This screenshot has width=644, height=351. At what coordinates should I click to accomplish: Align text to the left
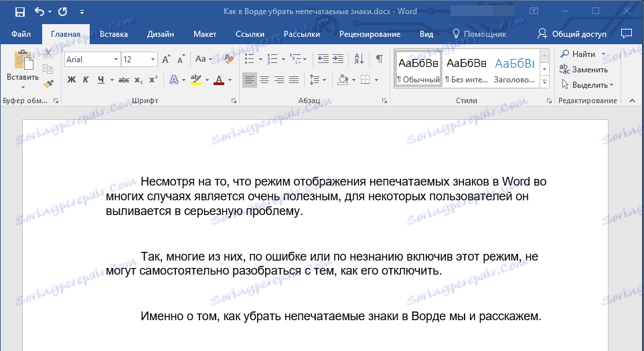(249, 80)
